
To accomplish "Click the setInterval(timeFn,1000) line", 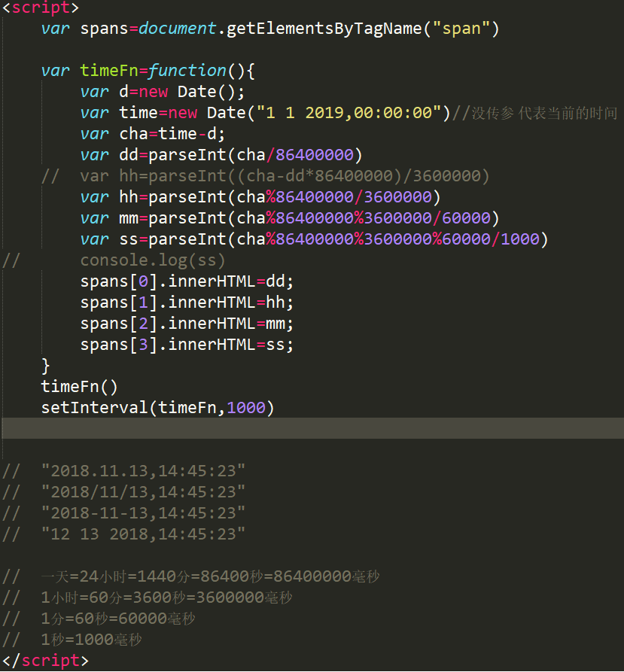I will click(157, 408).
